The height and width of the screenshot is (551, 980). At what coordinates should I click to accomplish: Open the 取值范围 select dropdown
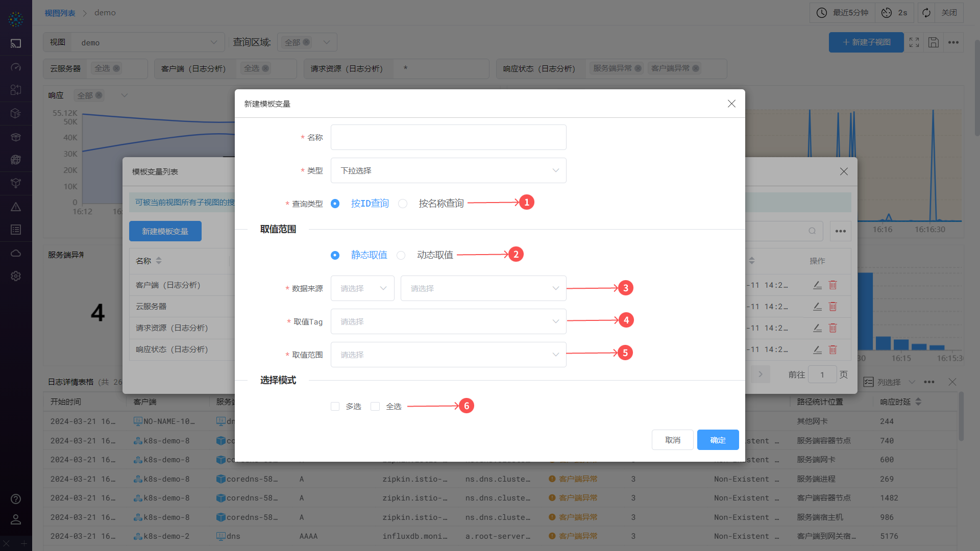[448, 355]
